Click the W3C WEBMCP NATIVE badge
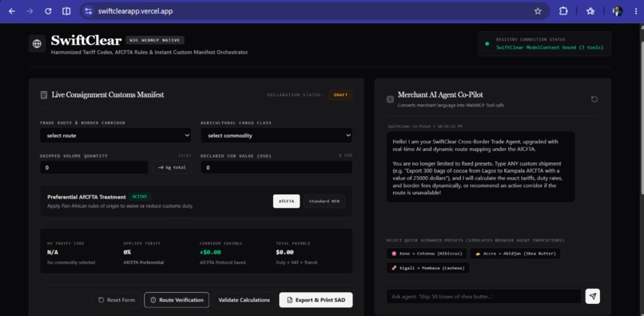Viewport: 644px width, 316px height. coord(155,40)
